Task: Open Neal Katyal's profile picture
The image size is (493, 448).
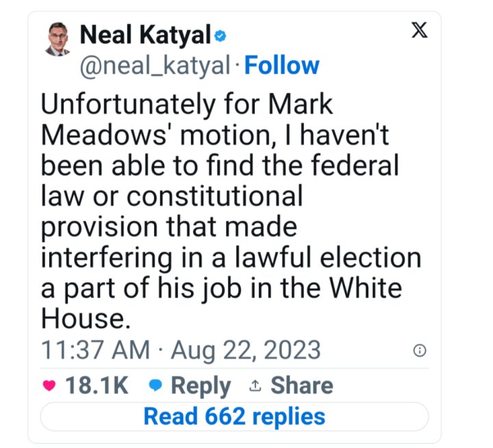Action: 58,40
